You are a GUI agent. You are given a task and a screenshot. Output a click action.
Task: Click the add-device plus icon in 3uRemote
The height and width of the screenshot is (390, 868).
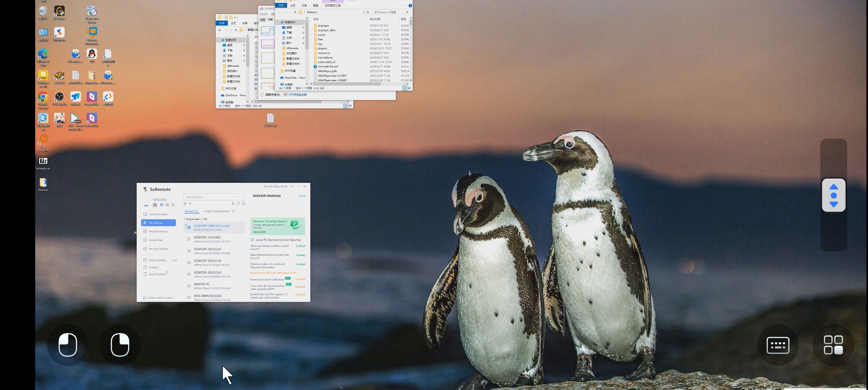[x=244, y=204]
